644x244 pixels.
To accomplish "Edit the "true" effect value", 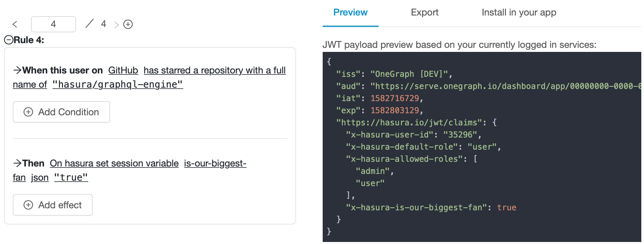I will pyautogui.click(x=71, y=178).
